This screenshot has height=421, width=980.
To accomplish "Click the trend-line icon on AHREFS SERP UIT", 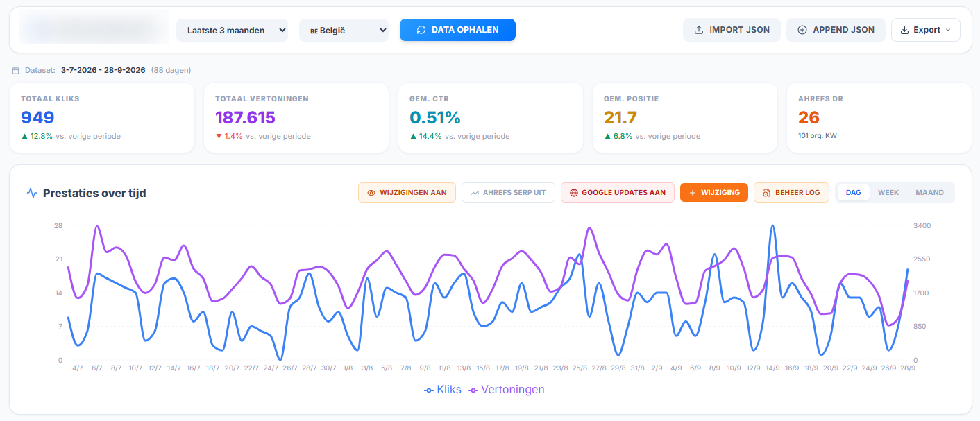I will click(x=475, y=193).
